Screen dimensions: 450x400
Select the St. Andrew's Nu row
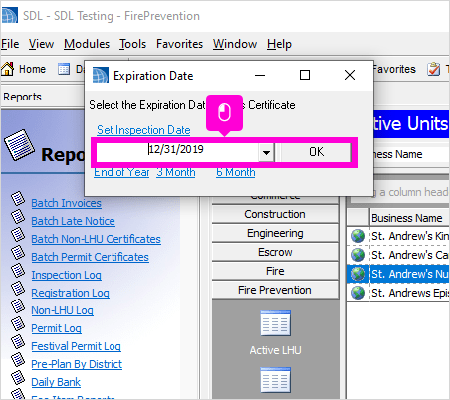pyautogui.click(x=398, y=274)
